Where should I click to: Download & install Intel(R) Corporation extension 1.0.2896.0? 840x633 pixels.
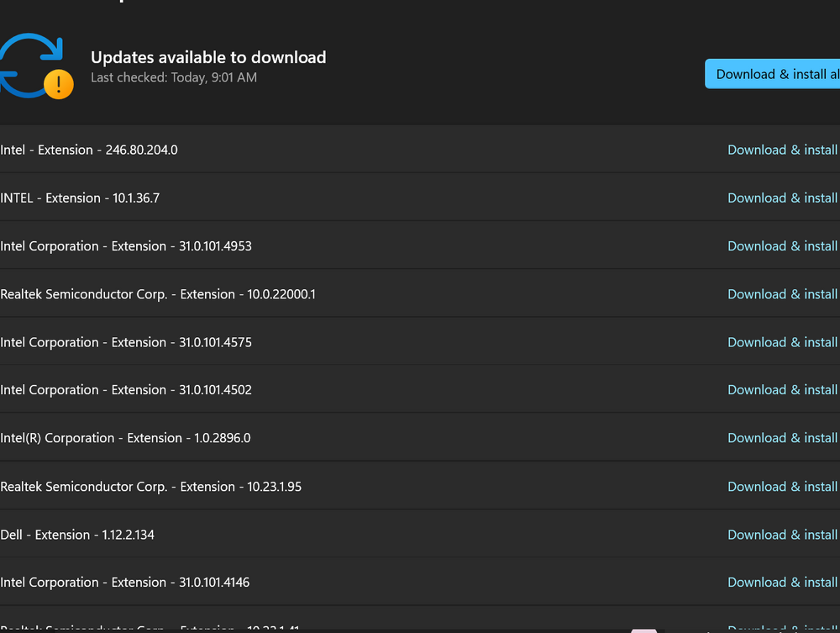click(782, 438)
